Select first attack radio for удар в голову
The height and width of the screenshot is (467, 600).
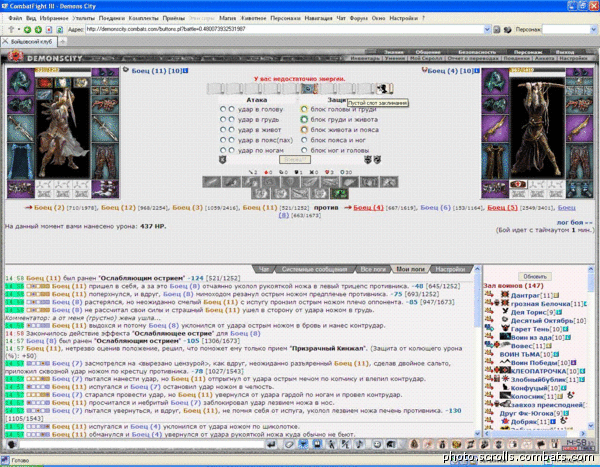223,109
